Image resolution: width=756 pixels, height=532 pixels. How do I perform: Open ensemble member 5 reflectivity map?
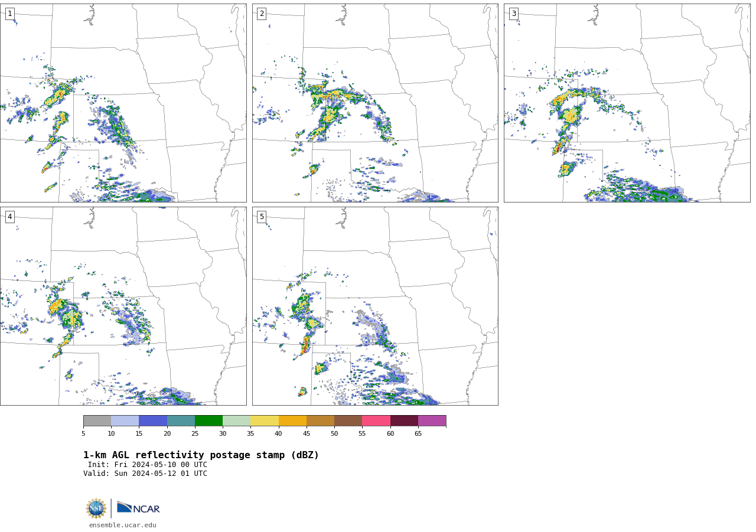pos(375,306)
